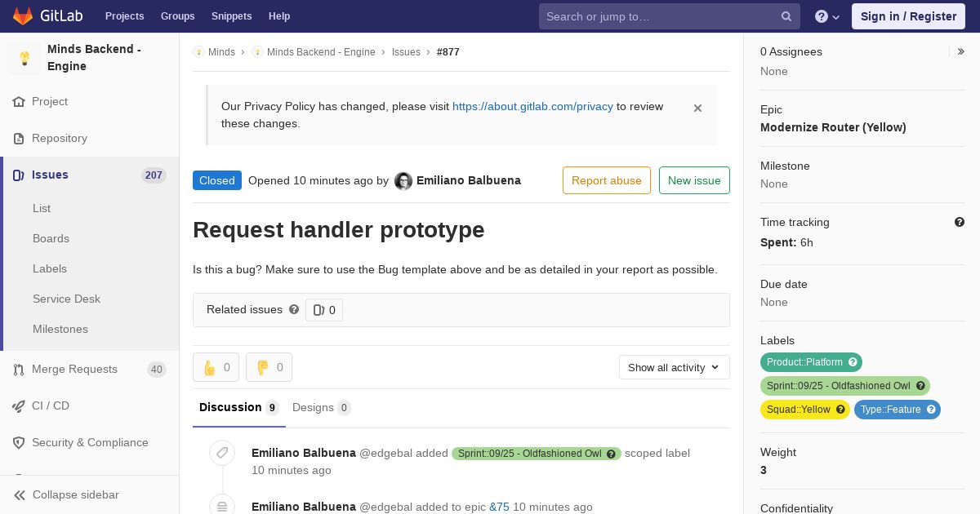
Task: Give a thumbs up reaction
Action: (x=216, y=367)
